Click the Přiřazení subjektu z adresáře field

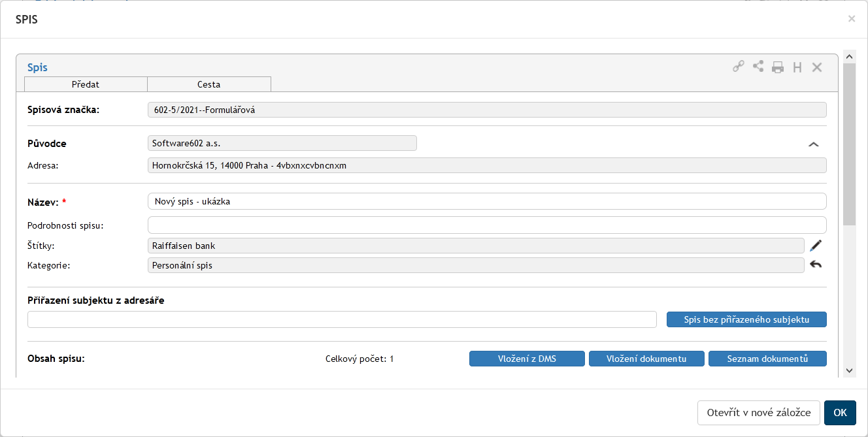click(x=342, y=319)
